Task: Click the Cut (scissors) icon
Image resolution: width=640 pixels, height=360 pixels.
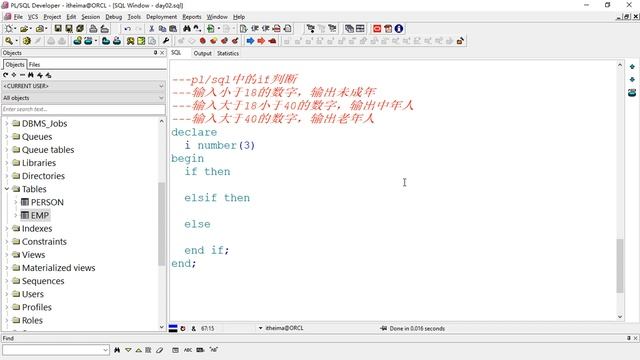Action: pyautogui.click(x=151, y=29)
